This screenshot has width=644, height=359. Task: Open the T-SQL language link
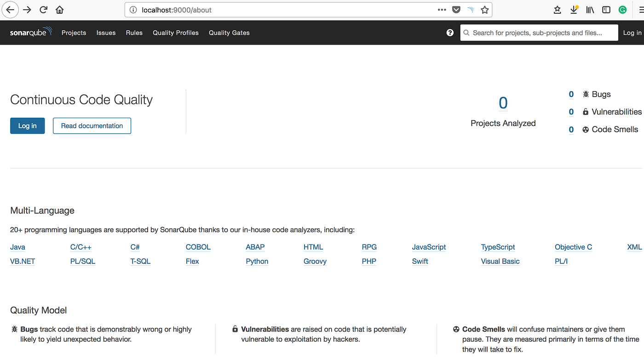coord(141,261)
